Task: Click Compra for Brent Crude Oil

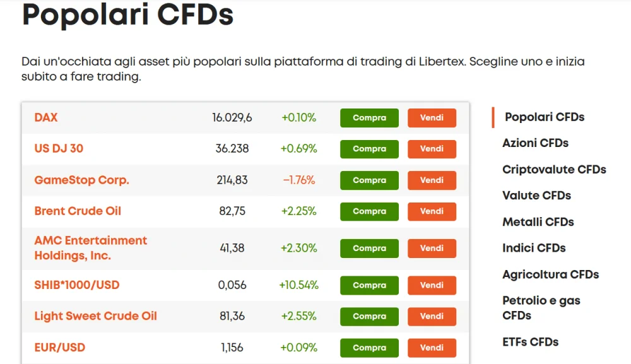Action: pos(369,211)
